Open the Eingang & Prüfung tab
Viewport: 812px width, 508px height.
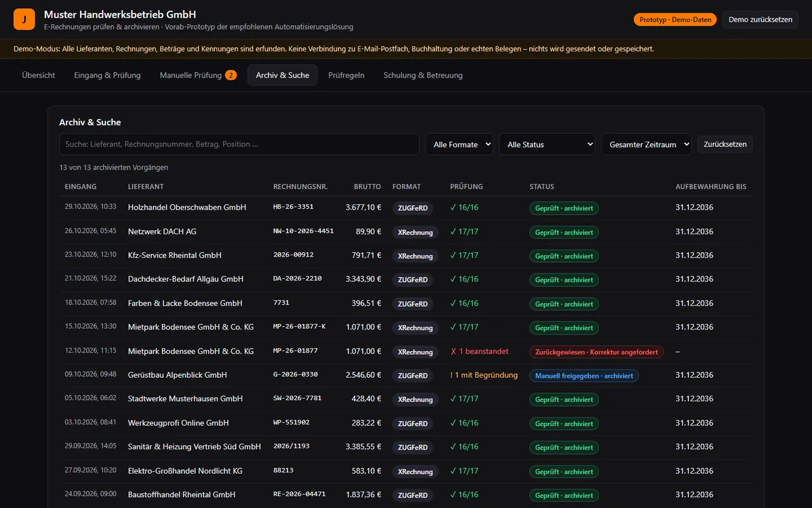click(x=107, y=75)
